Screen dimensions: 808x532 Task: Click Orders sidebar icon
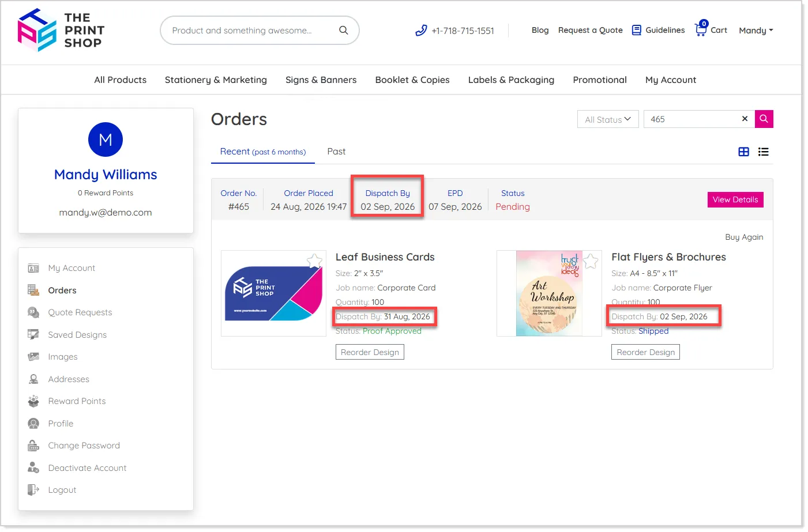coord(33,290)
